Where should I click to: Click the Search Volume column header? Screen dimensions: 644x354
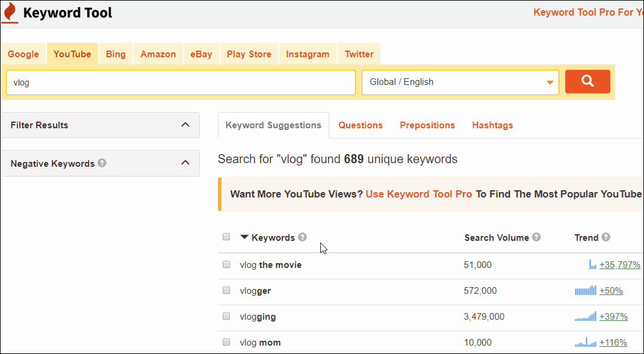pyautogui.click(x=497, y=237)
